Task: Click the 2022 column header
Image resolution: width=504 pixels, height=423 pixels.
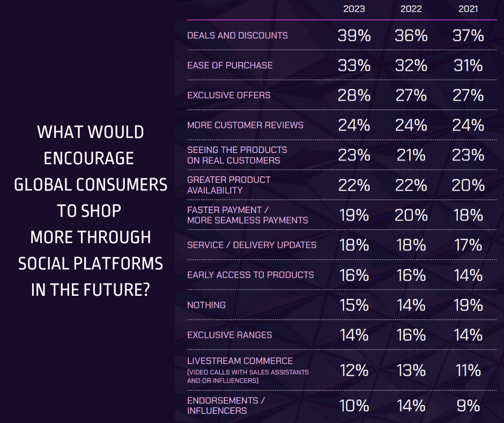Action: tap(411, 9)
